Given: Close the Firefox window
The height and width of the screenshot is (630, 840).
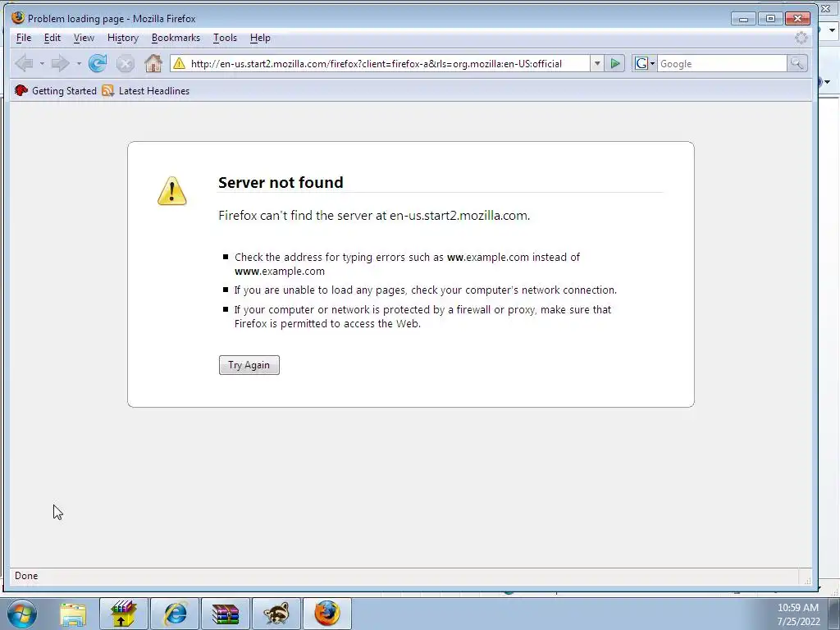Looking at the screenshot, I should pyautogui.click(x=797, y=19).
